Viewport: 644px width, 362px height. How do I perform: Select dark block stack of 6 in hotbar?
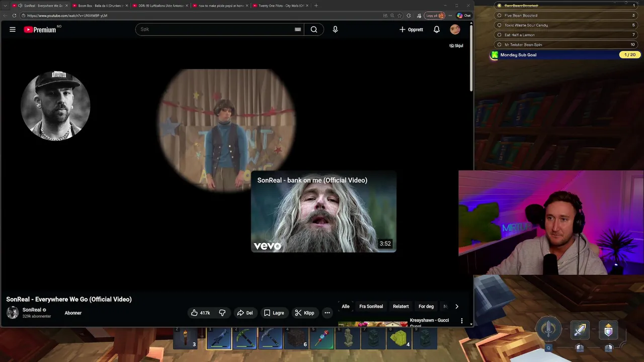(297, 338)
